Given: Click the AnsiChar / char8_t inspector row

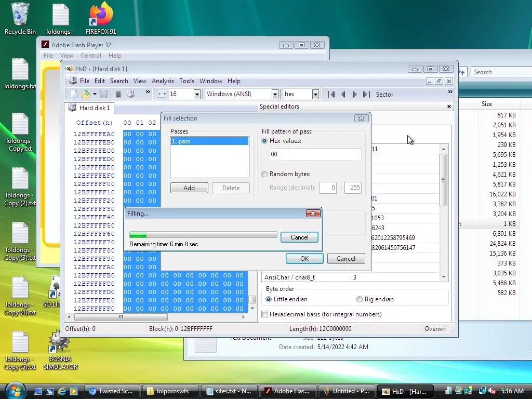Looking at the screenshot, I should [x=351, y=277].
